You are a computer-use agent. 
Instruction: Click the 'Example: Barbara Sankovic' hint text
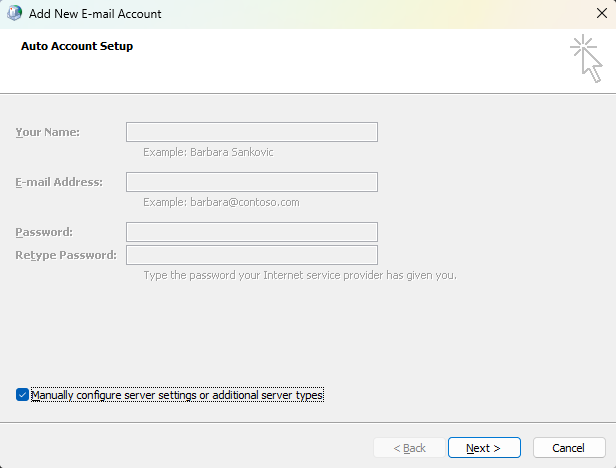(208, 152)
